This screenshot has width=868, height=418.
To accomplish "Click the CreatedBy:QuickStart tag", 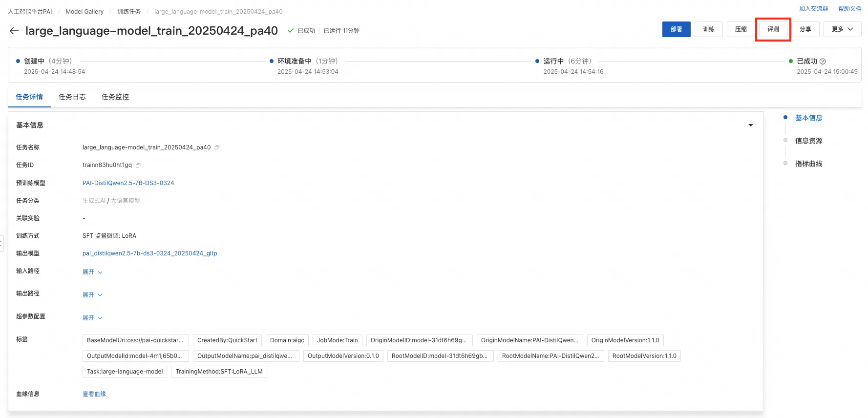I will pos(227,340).
